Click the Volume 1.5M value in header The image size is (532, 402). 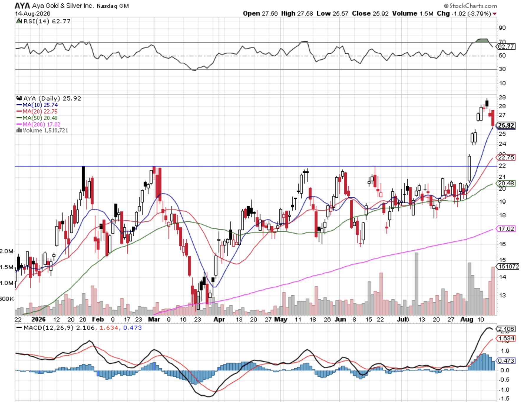click(413, 14)
